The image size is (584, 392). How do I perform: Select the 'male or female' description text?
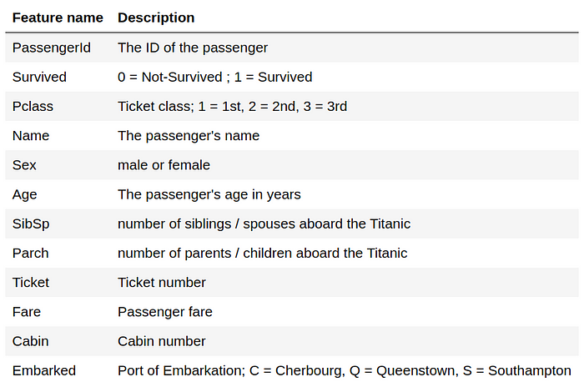tap(164, 165)
